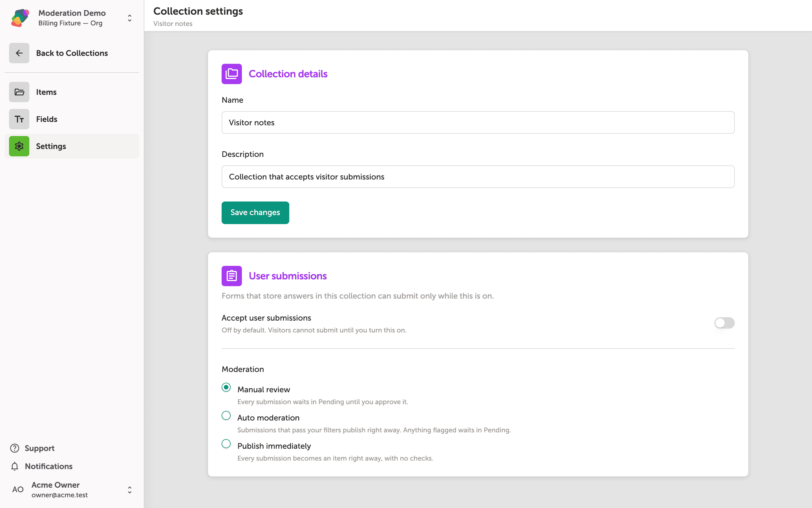Viewport: 812px width, 508px height.
Task: Expand the Moderation Demo workspace switcher chevron
Action: [129, 18]
